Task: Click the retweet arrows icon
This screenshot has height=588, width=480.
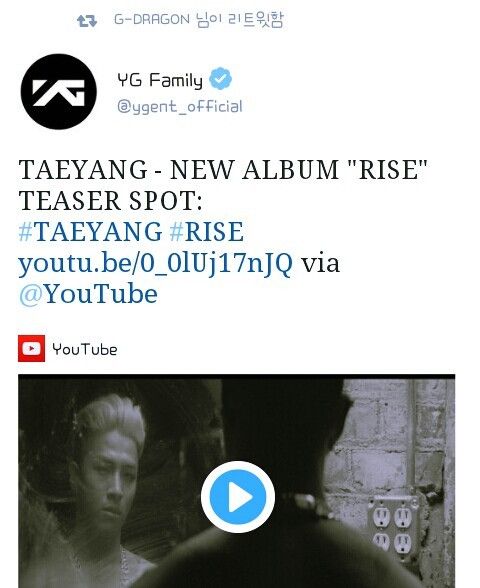Action: 87,21
